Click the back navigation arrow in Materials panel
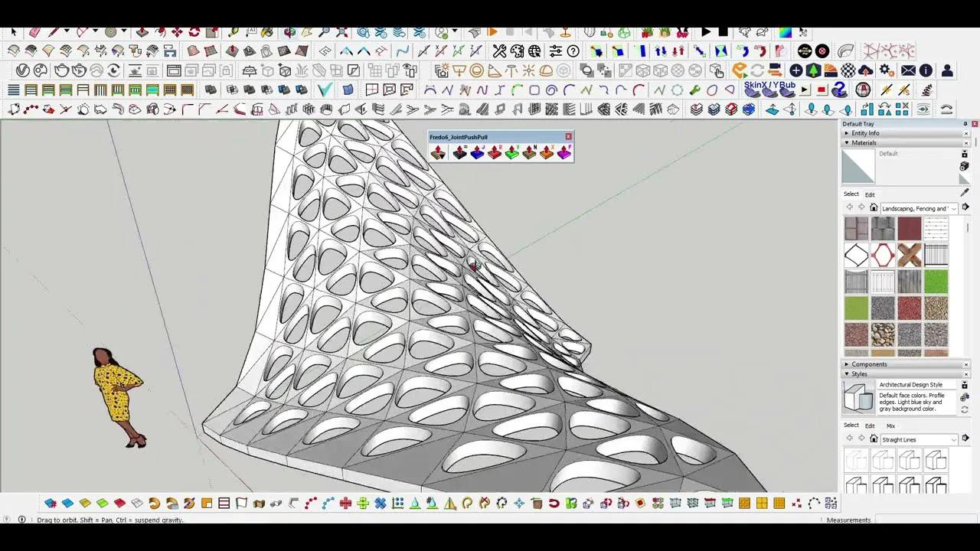The width and height of the screenshot is (980, 551). pyautogui.click(x=850, y=205)
